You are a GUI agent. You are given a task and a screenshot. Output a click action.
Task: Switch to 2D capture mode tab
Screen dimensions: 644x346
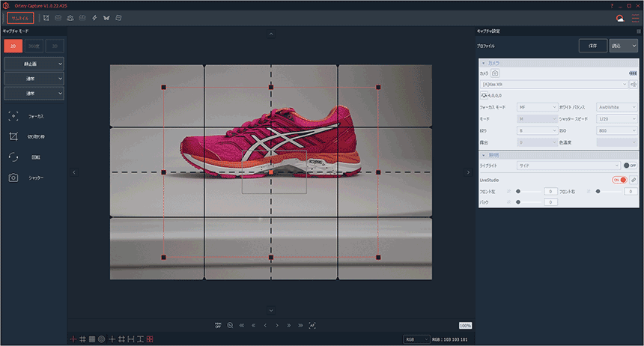13,46
